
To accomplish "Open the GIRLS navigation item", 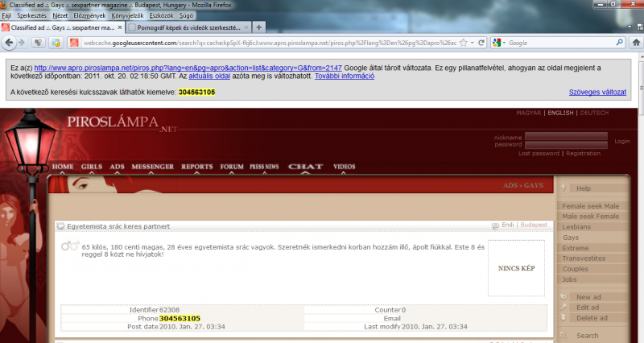I will click(x=92, y=167).
